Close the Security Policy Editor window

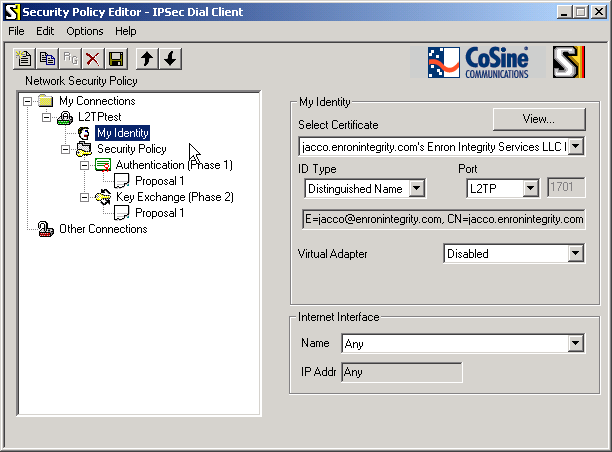tap(599, 12)
